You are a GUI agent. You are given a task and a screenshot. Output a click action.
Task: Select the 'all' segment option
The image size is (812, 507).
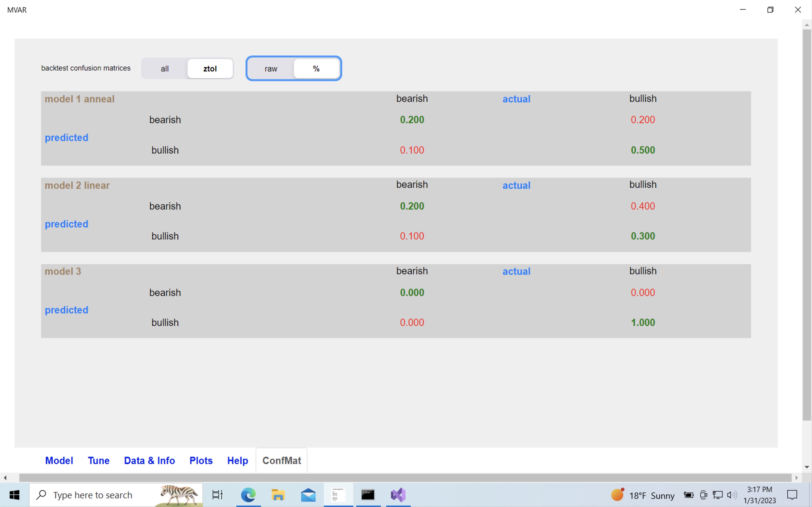(x=164, y=69)
